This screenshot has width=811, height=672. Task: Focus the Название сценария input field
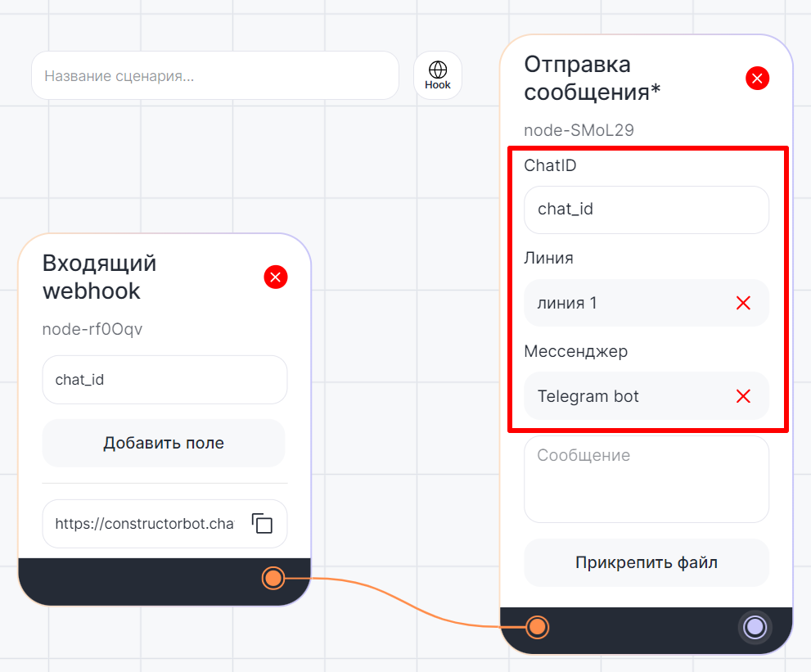tap(214, 76)
